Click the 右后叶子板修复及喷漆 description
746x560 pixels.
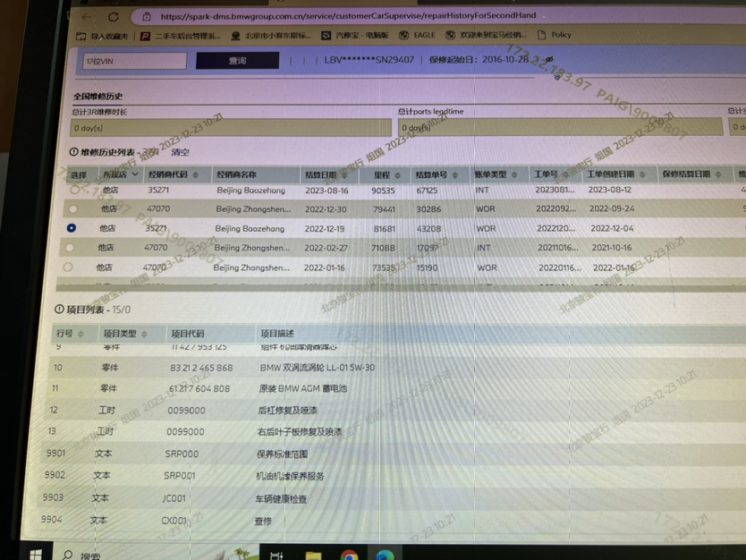pos(300,432)
